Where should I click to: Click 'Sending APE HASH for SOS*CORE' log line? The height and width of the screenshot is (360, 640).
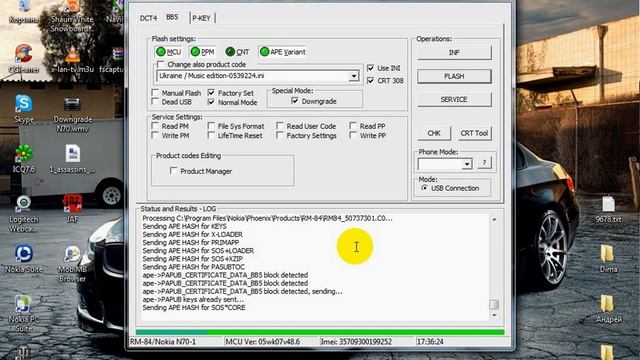193,307
